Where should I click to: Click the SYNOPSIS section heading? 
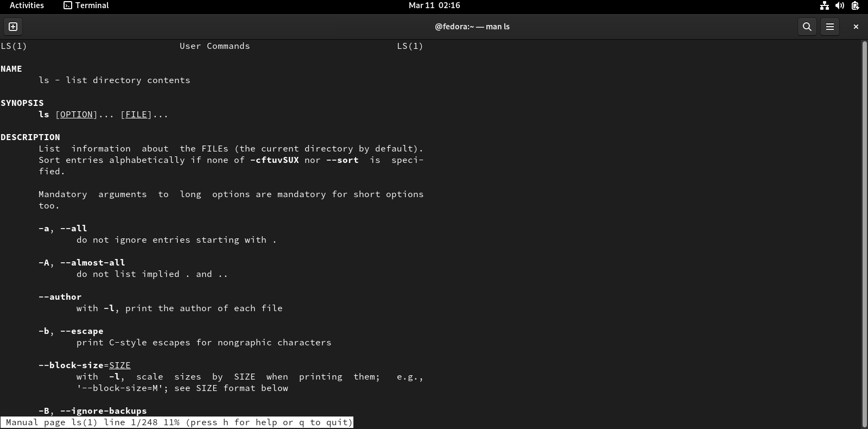pyautogui.click(x=22, y=103)
